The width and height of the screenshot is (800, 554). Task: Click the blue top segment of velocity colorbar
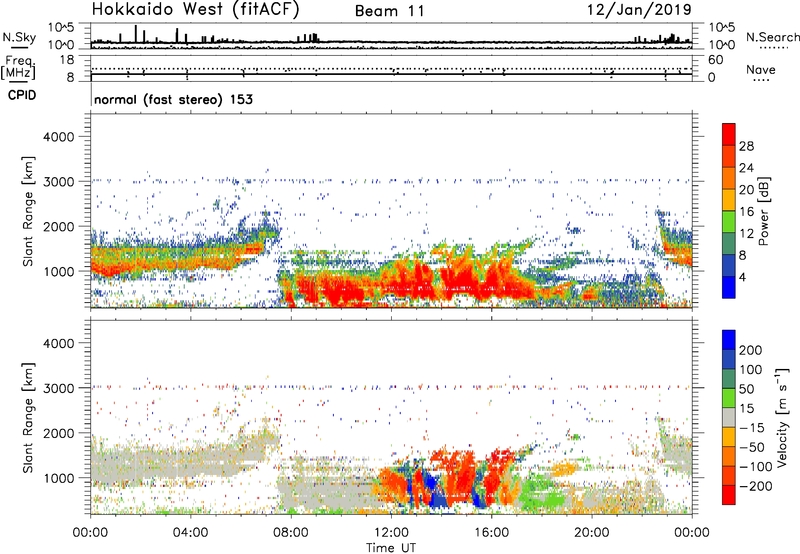(x=729, y=340)
